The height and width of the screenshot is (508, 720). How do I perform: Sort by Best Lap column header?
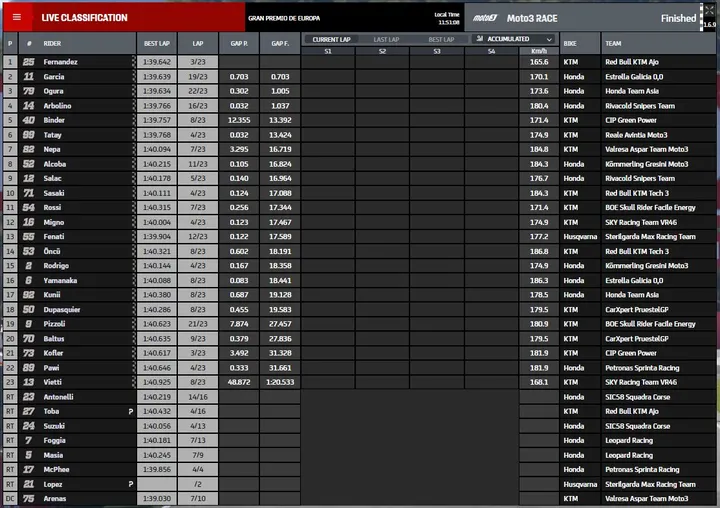click(157, 43)
